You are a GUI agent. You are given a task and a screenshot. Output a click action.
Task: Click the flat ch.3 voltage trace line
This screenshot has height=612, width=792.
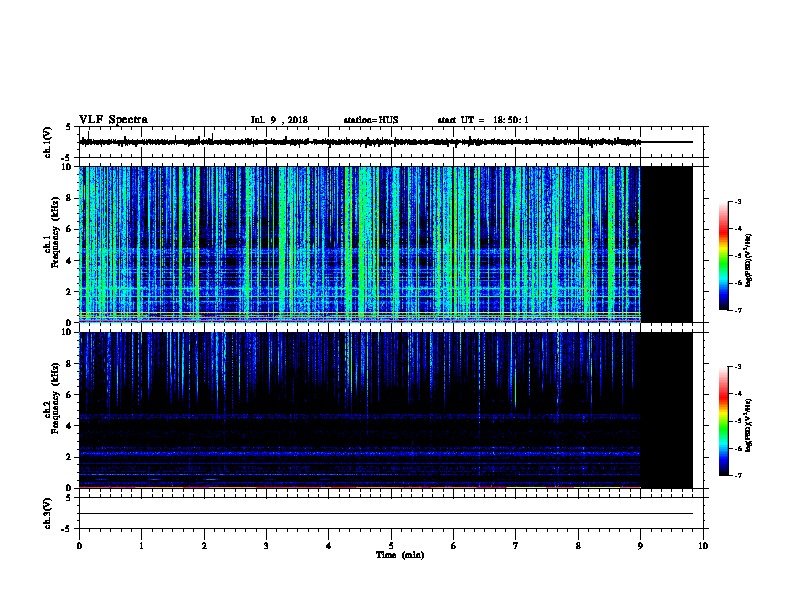386,514
